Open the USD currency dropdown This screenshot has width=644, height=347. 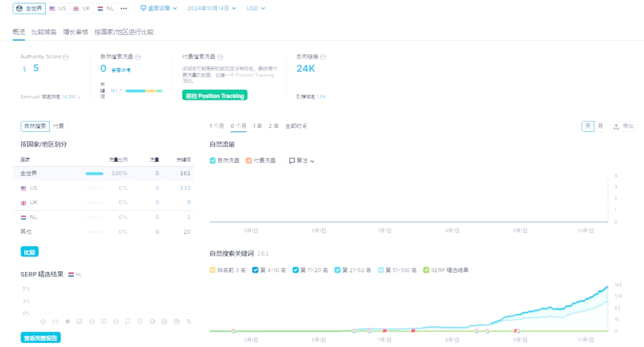pos(256,9)
